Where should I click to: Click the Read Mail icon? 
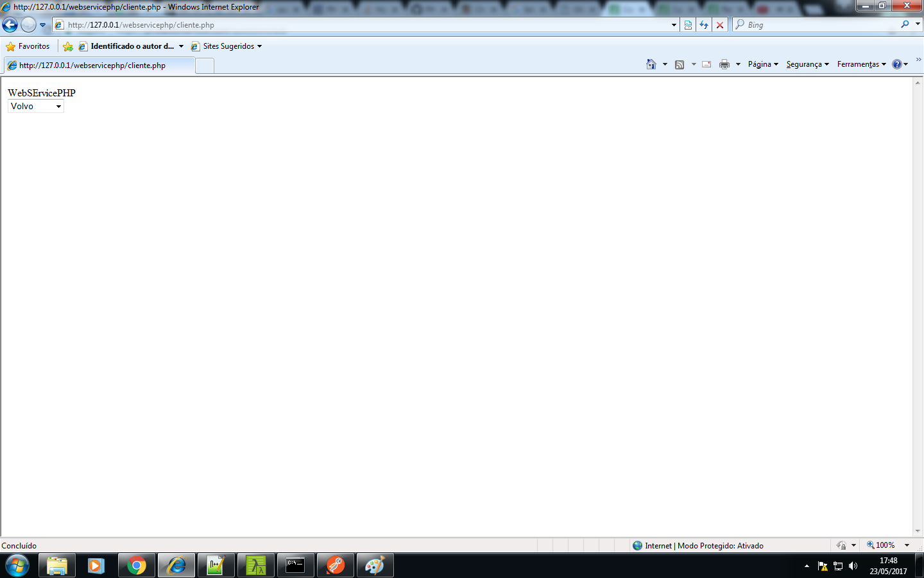click(706, 64)
